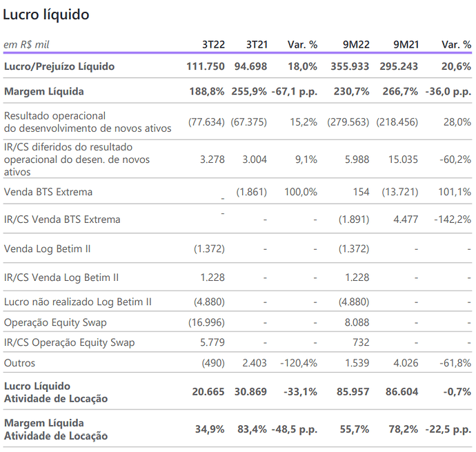
Task: Select Lucro não realizado Log Betim II
Action: 77,302
